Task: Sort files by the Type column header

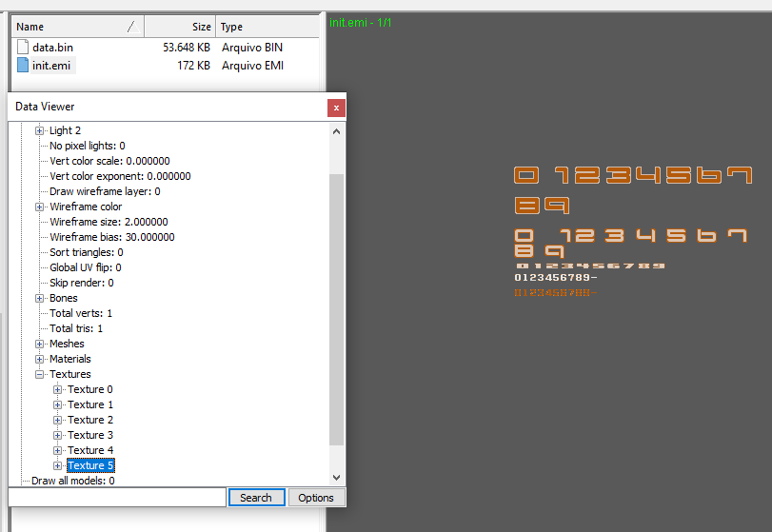Action: [267, 27]
